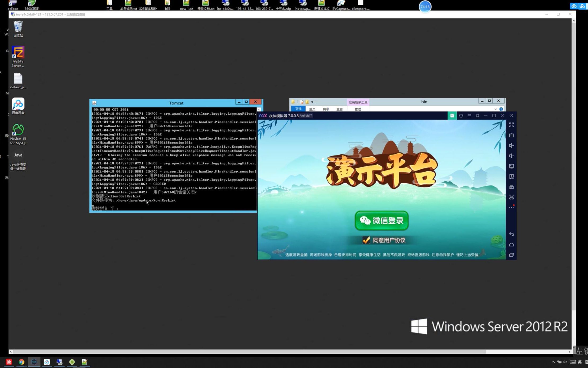Viewport: 588px width, 368px height.
Task: Select 查看 tab in bin explorer window
Action: [x=339, y=109]
